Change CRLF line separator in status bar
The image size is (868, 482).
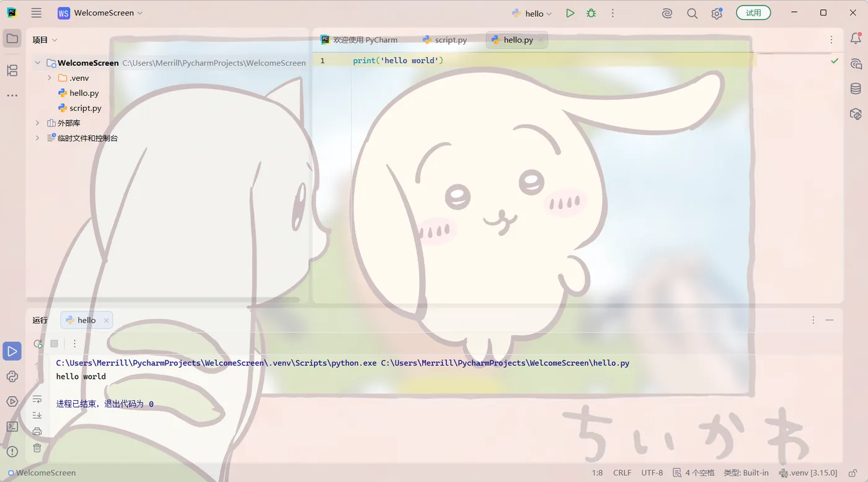(x=622, y=473)
